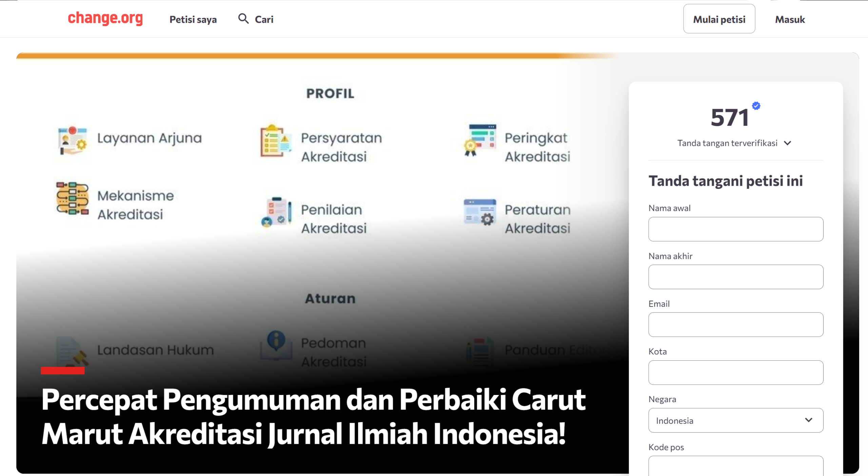Click the search magnifier icon

(x=243, y=18)
